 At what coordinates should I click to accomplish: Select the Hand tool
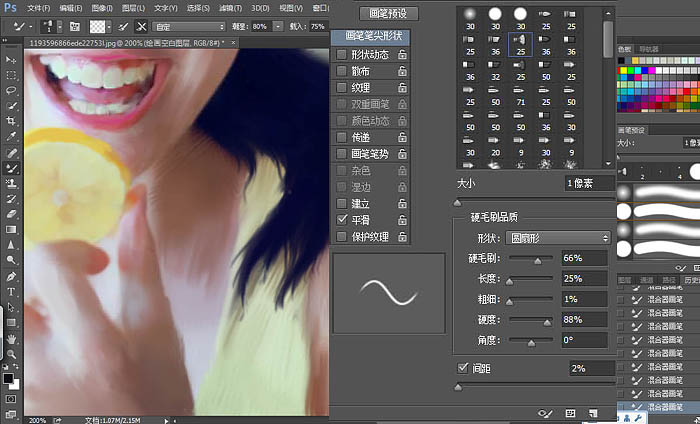[11, 339]
